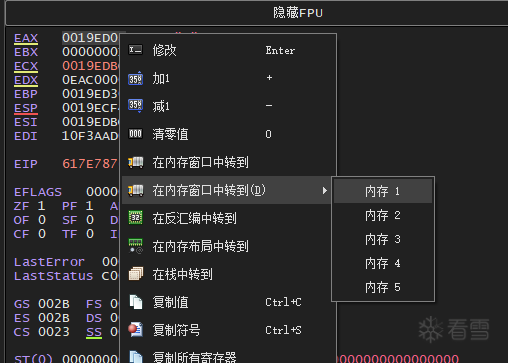
Task: Toggle the OF flag value
Action: pyautogui.click(x=41, y=220)
